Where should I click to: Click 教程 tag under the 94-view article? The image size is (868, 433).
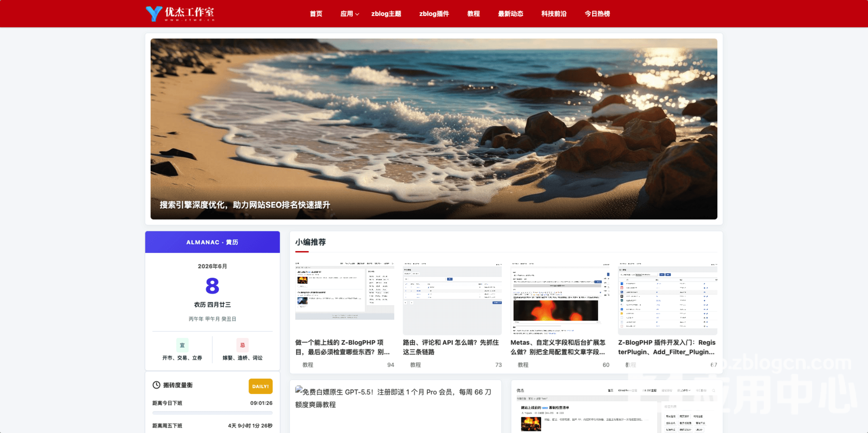[x=308, y=365]
